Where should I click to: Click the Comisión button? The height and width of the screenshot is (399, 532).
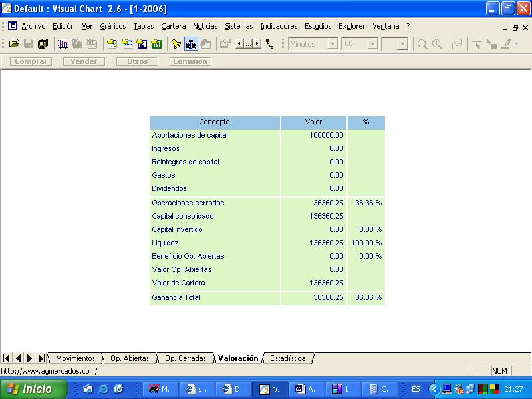(190, 61)
